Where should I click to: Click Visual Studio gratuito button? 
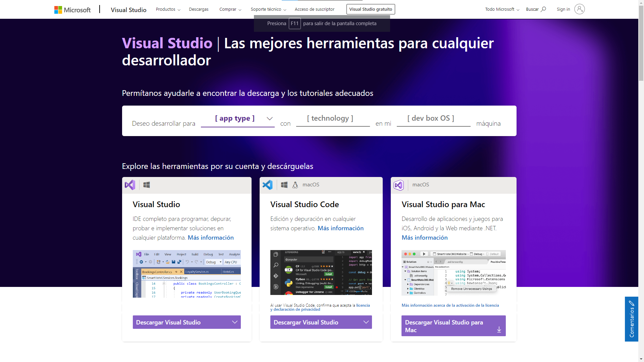[x=371, y=9]
